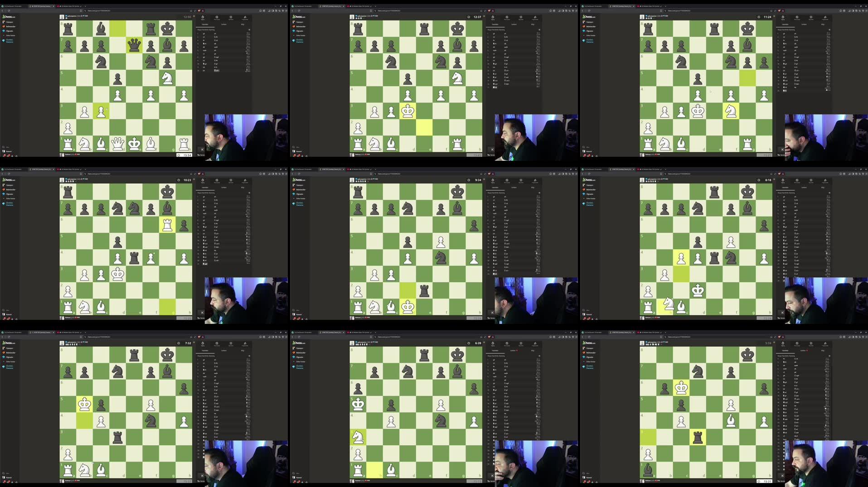Click players icon in 9:34 frame panel
Image resolution: width=868 pixels, height=487 pixels.
point(535,181)
